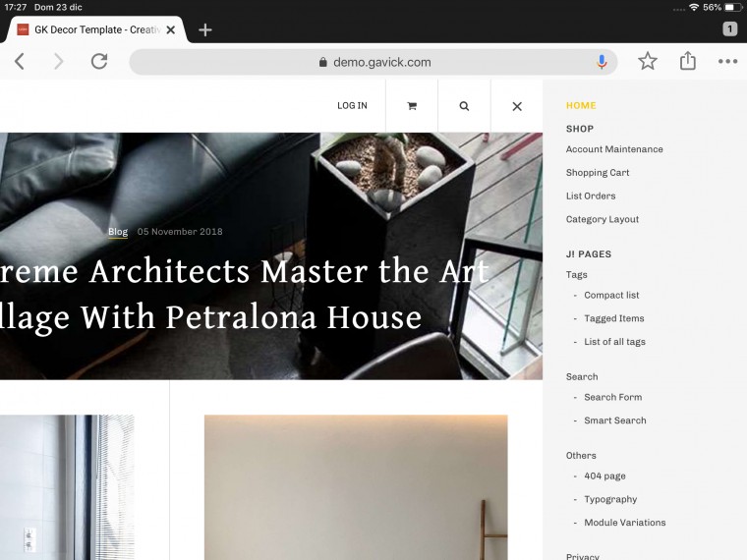Close the GK Decor Template tab

(171, 30)
